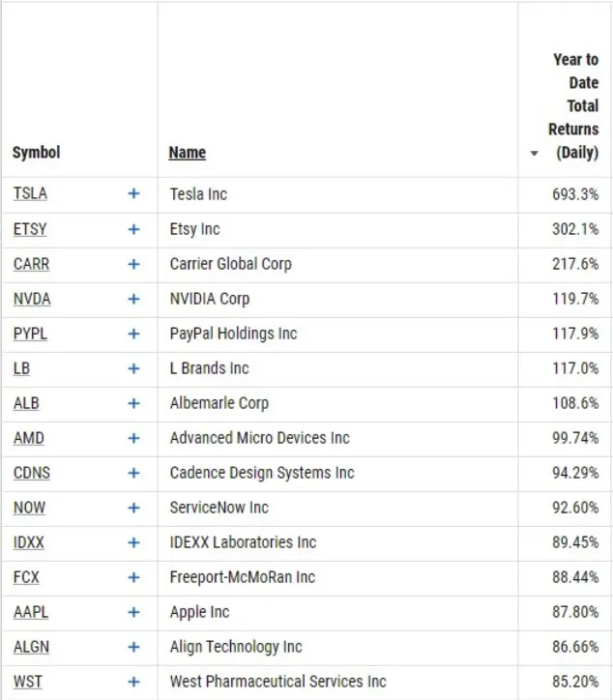Click the plus icon beside WST
The width and height of the screenshot is (613, 700).
[133, 682]
